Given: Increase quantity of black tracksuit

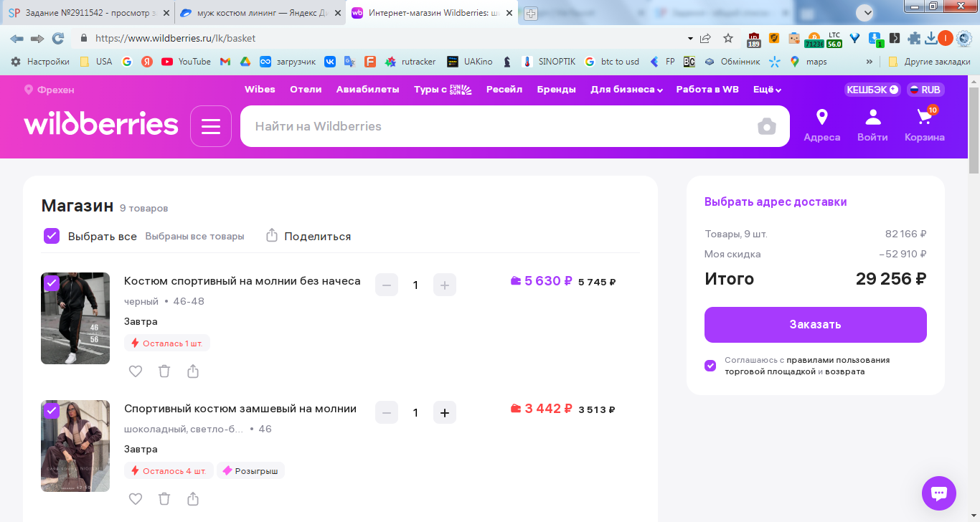Looking at the screenshot, I should click(x=445, y=285).
